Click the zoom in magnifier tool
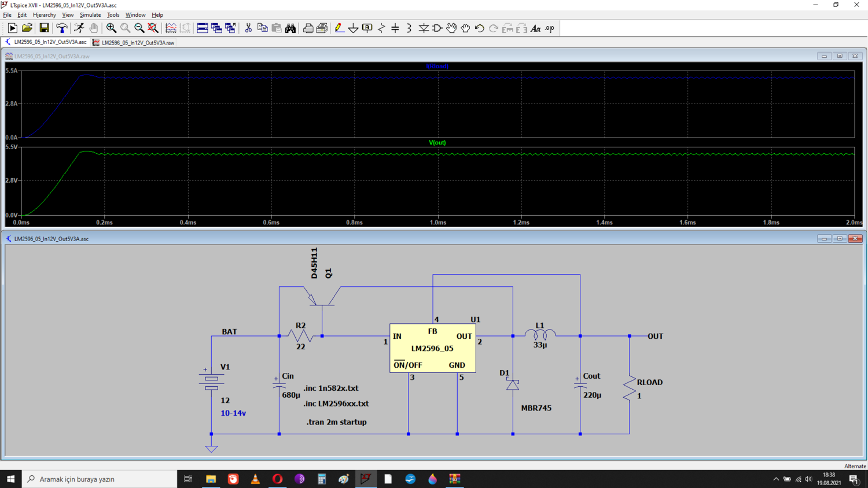This screenshot has height=488, width=868. coord(111,28)
